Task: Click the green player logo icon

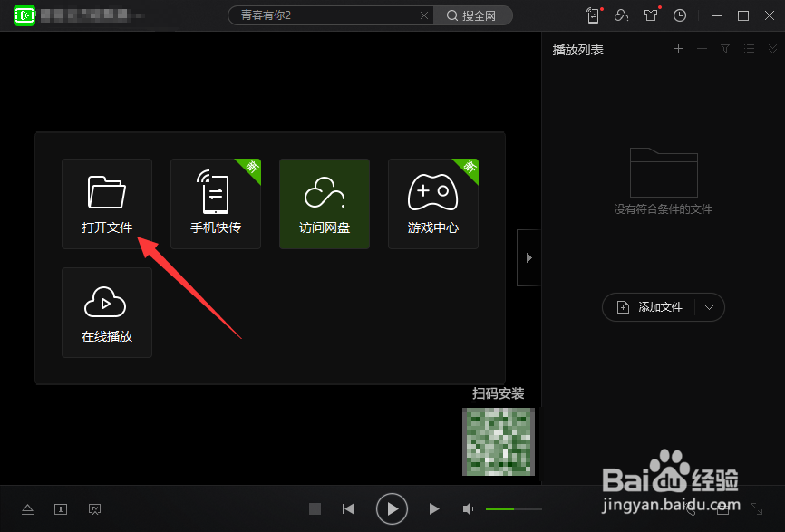Action: click(24, 15)
